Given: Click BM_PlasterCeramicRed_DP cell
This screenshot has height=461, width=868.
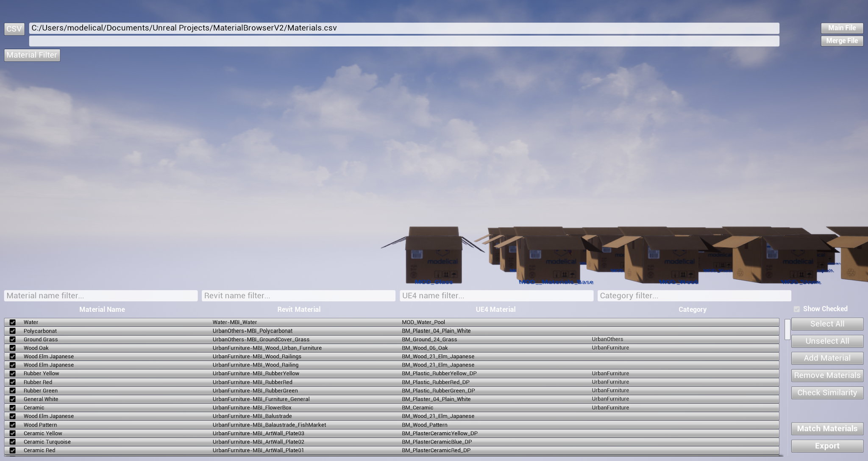Looking at the screenshot, I should 436,450.
